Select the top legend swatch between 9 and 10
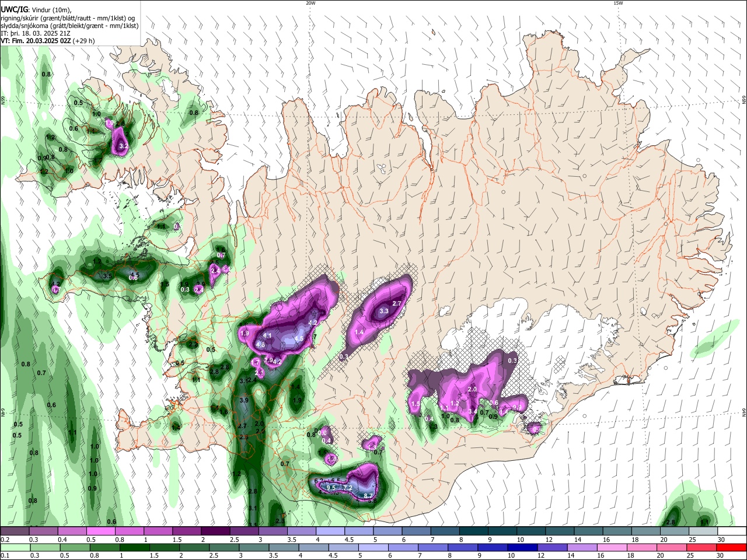Image resolution: width=747 pixels, height=560 pixels. [x=501, y=531]
